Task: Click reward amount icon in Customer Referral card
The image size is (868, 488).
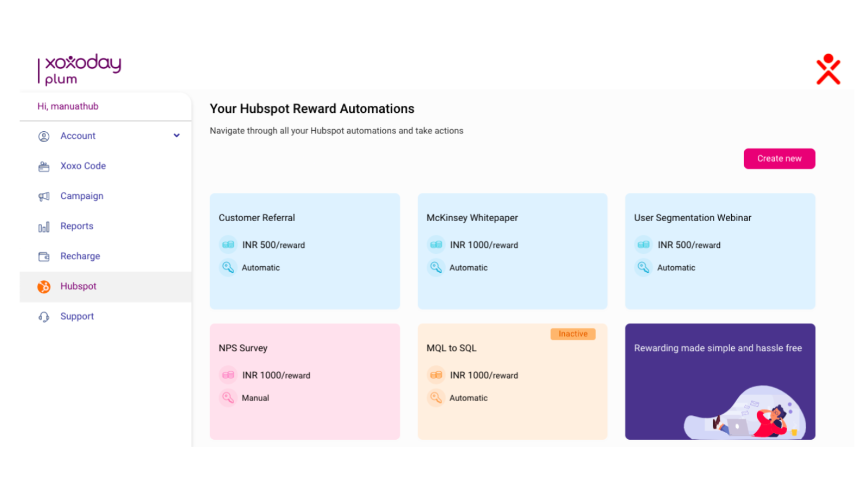Action: (x=228, y=245)
